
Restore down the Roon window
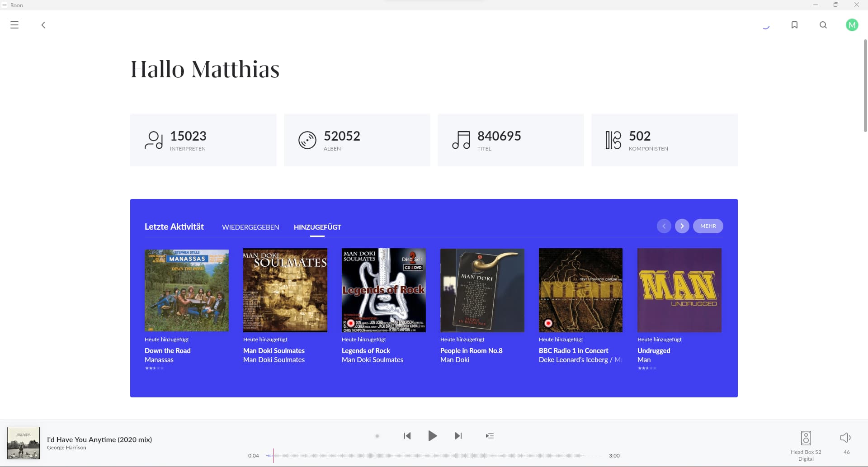click(836, 5)
